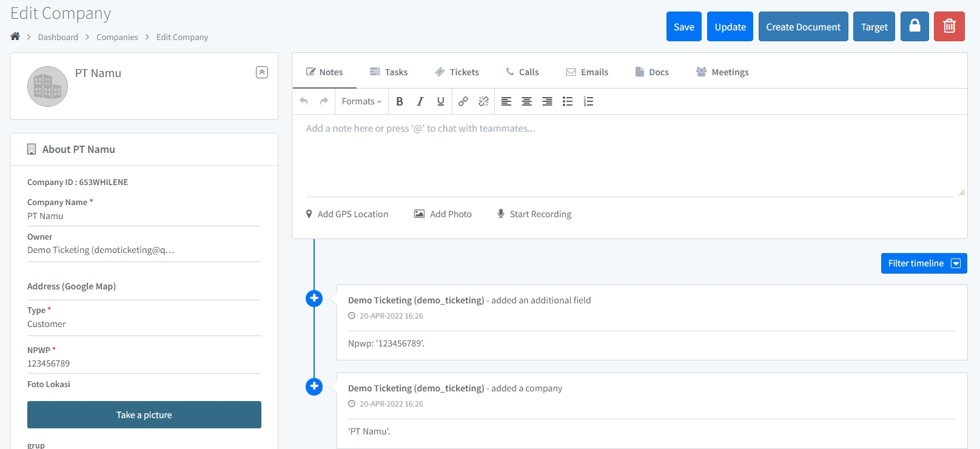Click the home icon in breadcrumb
The width and height of the screenshot is (980, 449).
pos(15,36)
